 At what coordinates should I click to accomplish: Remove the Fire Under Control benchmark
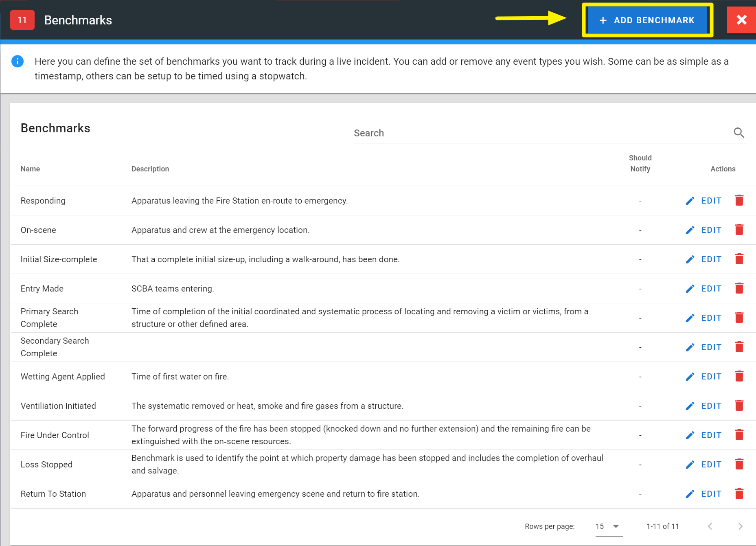pos(739,435)
